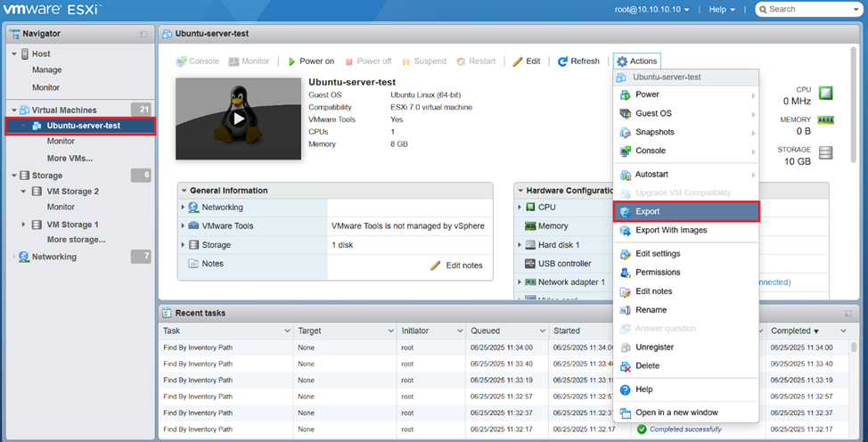Click the blue Help icon in menu
The image size is (868, 442).
coord(625,389)
